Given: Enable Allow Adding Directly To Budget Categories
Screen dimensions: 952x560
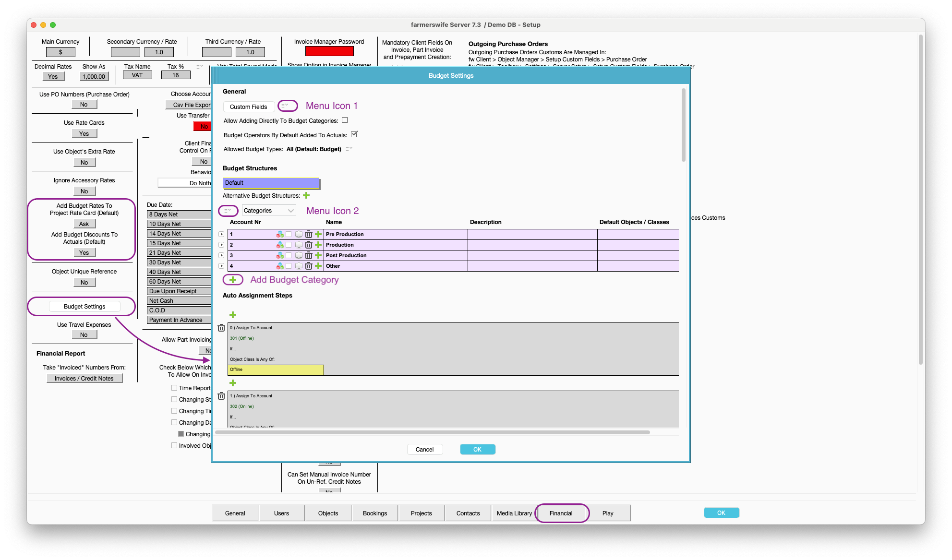Looking at the screenshot, I should pyautogui.click(x=345, y=120).
